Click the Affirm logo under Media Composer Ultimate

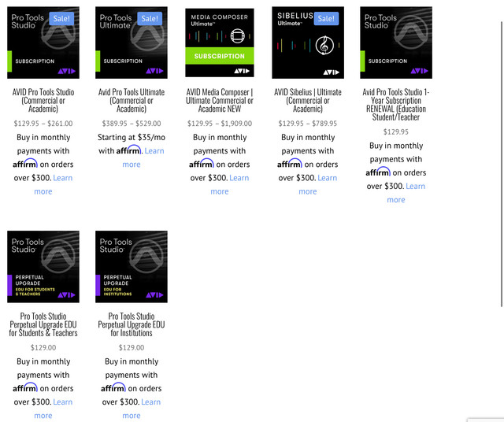click(x=202, y=163)
